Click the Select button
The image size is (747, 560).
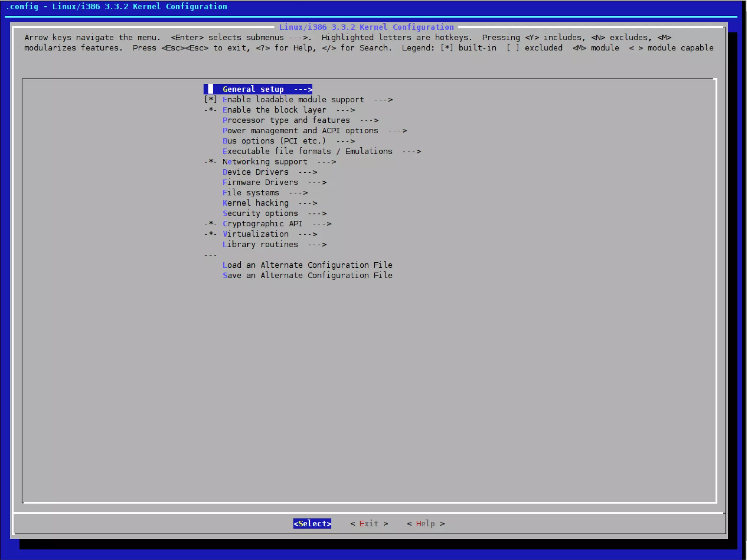coord(312,524)
